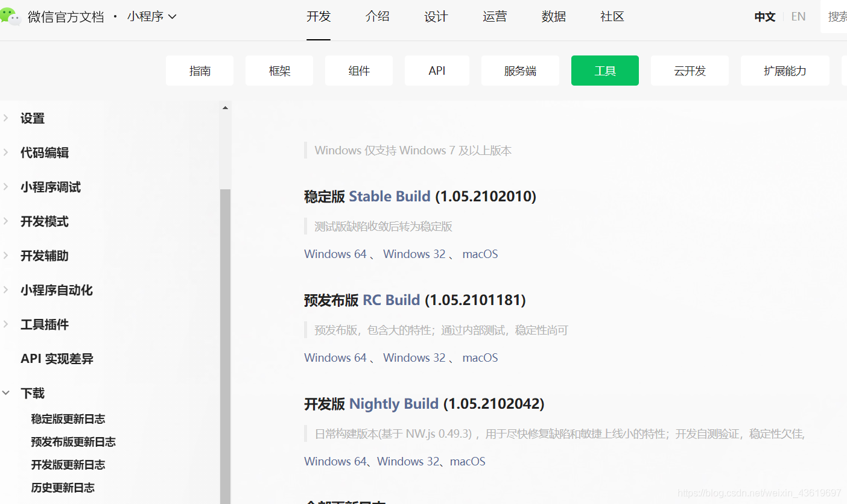Open the 指南 section button

coord(200,71)
